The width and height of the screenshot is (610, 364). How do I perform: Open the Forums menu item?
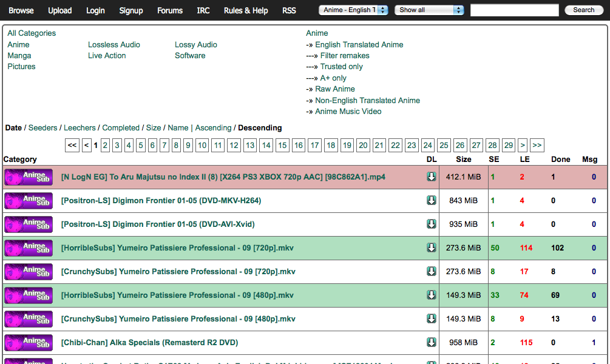[170, 10]
